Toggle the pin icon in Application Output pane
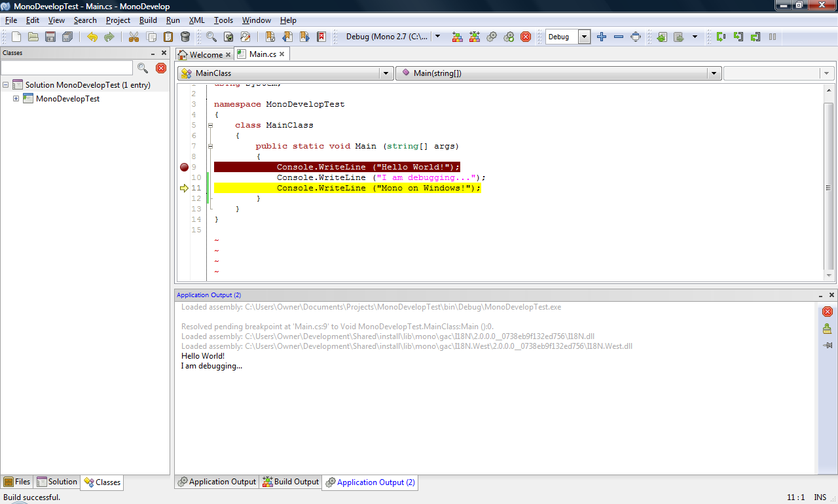 (x=827, y=345)
